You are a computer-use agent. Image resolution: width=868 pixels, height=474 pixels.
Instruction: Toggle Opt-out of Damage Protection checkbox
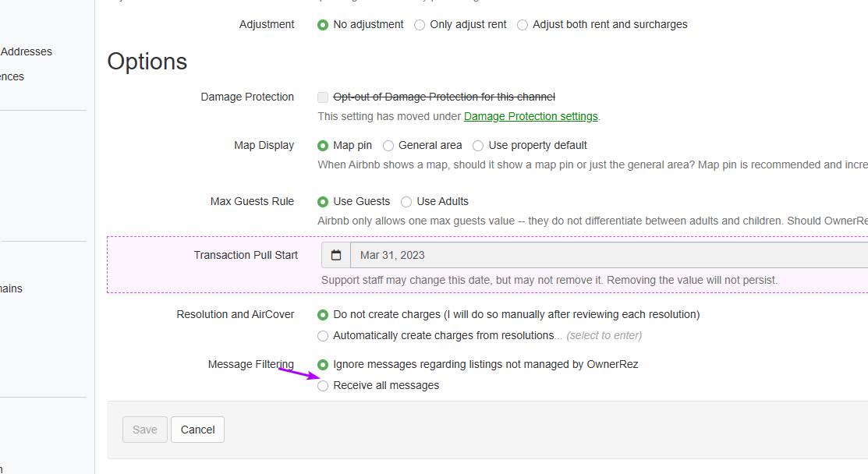323,97
